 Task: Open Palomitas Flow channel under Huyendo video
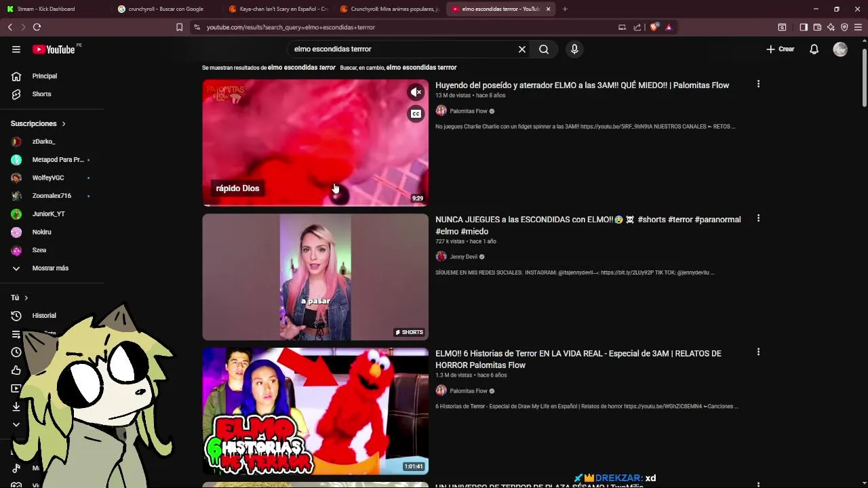[x=469, y=111]
